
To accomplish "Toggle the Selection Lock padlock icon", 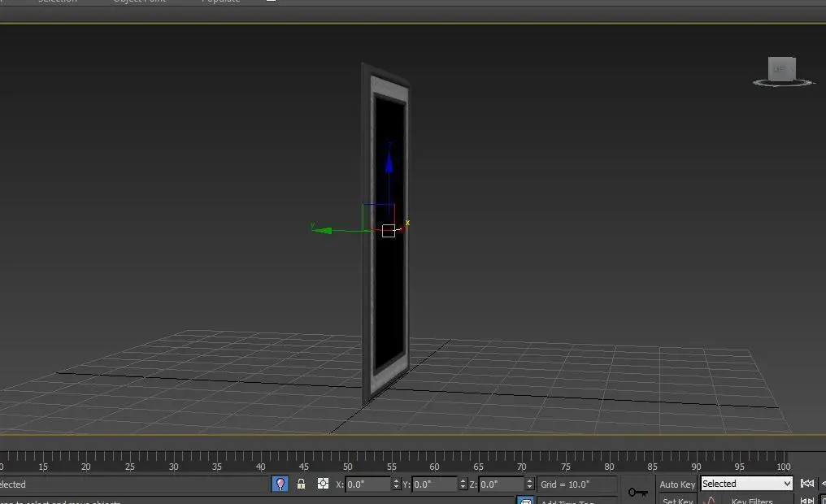I will pyautogui.click(x=302, y=484).
